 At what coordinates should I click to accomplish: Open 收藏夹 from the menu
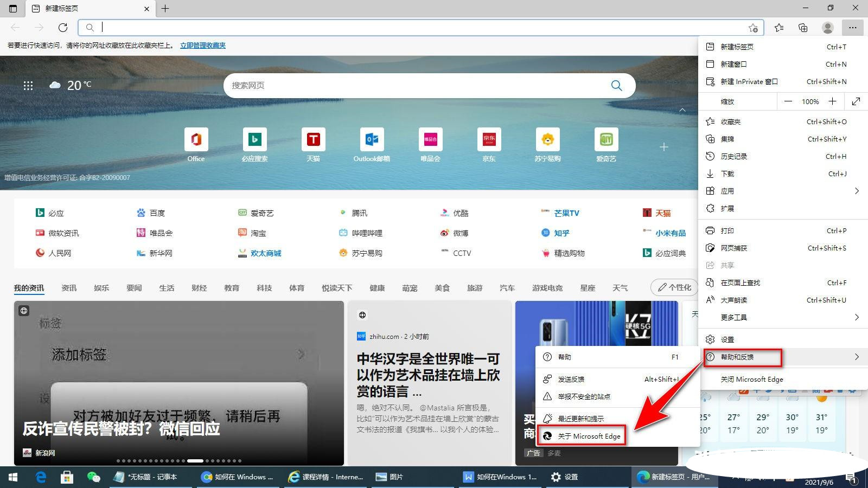click(x=783, y=121)
